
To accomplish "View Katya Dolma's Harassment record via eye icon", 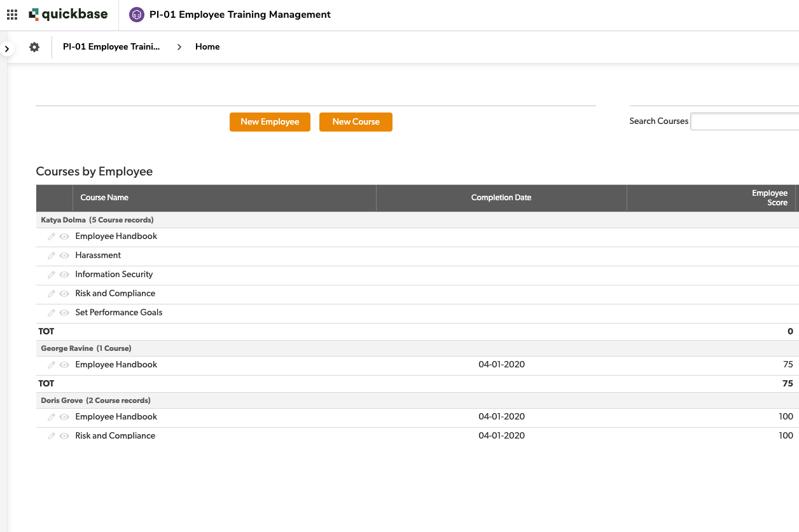I will click(x=64, y=255).
